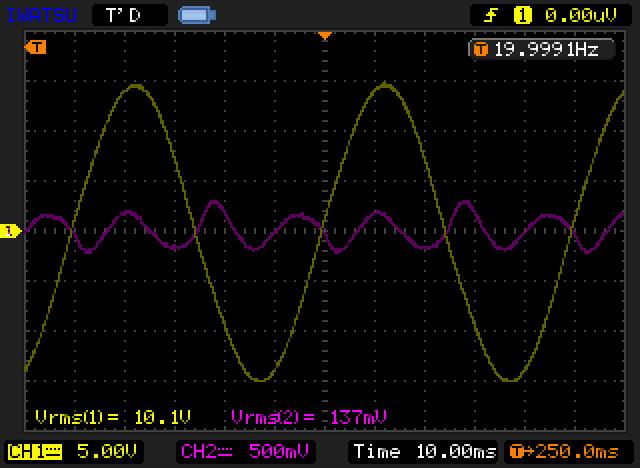Screen dimensions: 640x468
Task: Click the T'D trigger status indicator
Action: pos(126,15)
